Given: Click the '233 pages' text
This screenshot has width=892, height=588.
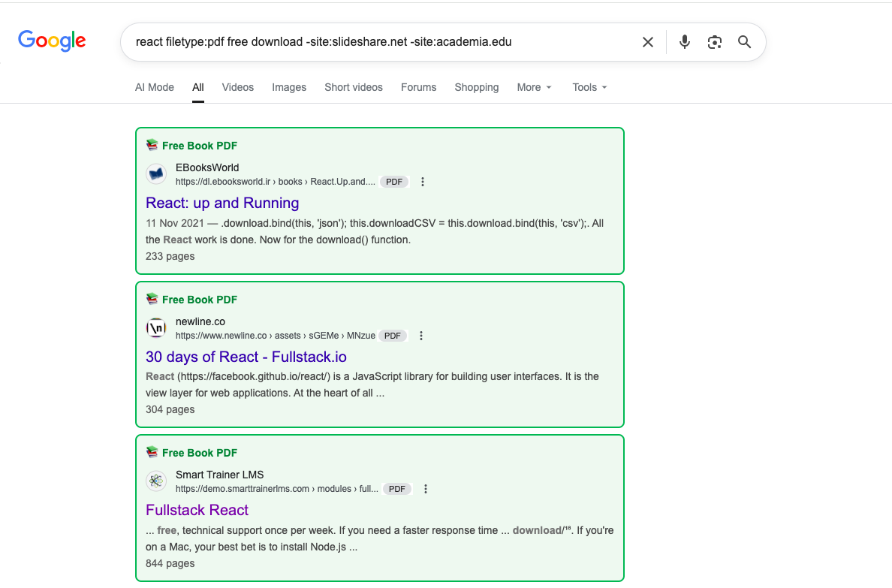Looking at the screenshot, I should click(170, 256).
